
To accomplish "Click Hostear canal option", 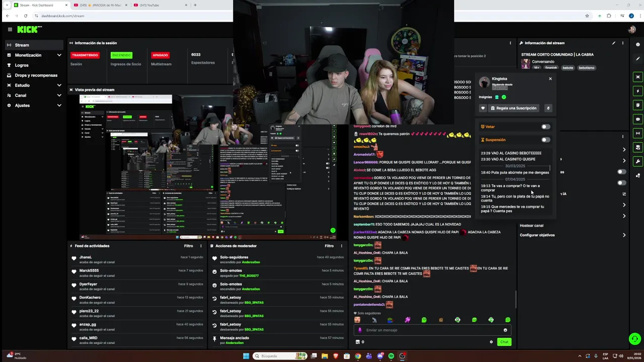I will click(x=531, y=226).
